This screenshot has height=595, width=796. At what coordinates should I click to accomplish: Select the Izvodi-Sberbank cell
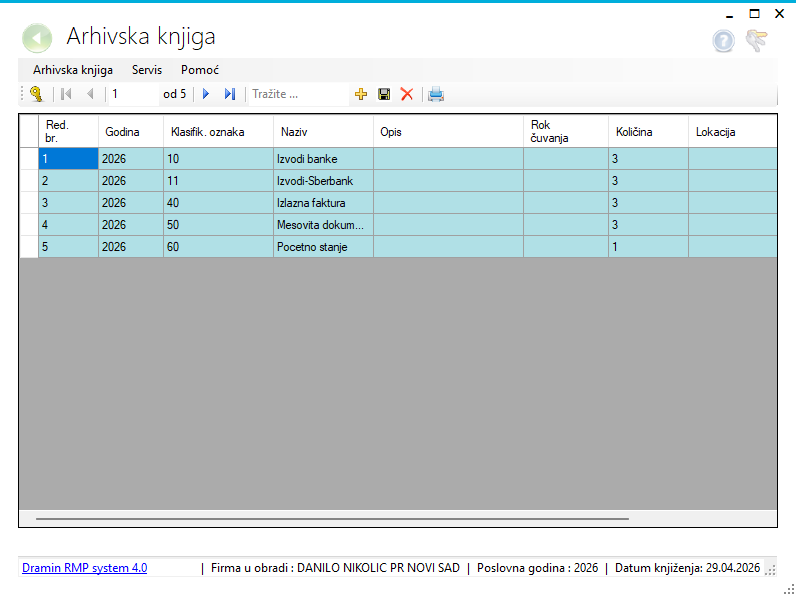click(x=323, y=181)
